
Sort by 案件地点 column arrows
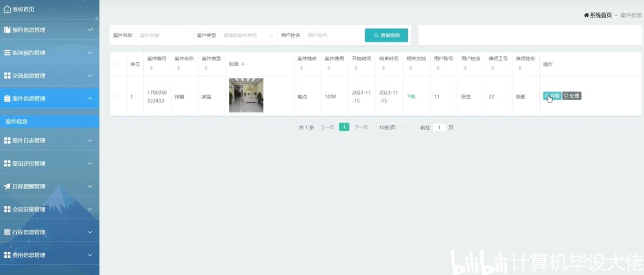[x=301, y=68]
